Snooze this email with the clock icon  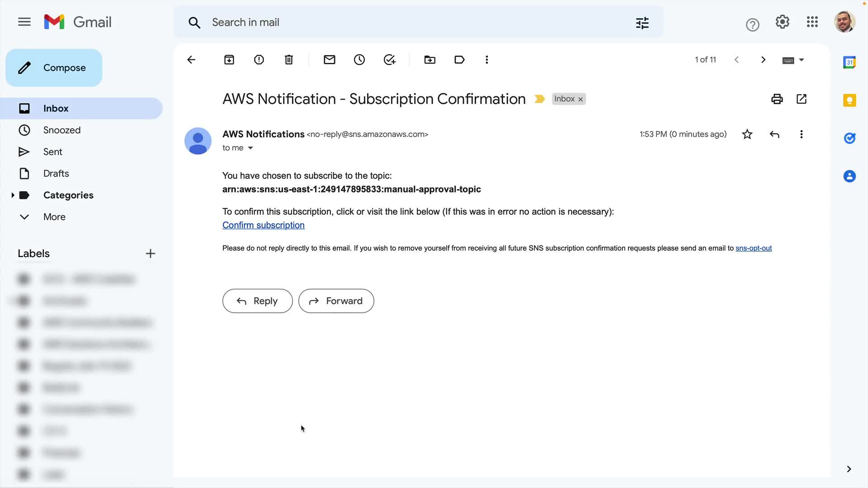359,60
